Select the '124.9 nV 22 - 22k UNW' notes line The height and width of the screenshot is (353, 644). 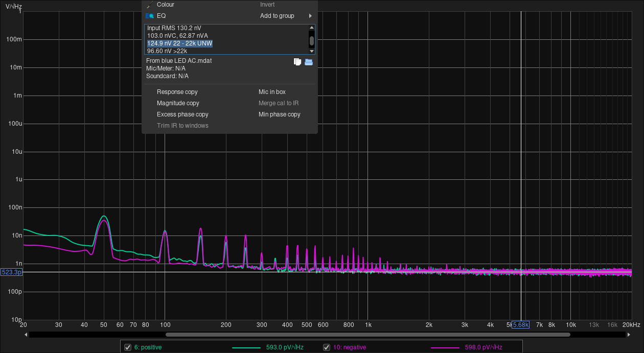(180, 43)
